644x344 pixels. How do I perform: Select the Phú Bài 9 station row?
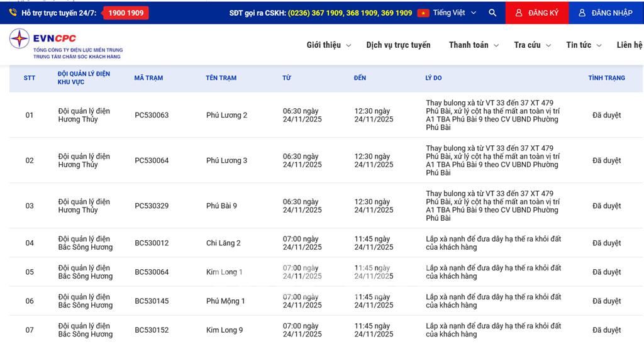(221, 206)
